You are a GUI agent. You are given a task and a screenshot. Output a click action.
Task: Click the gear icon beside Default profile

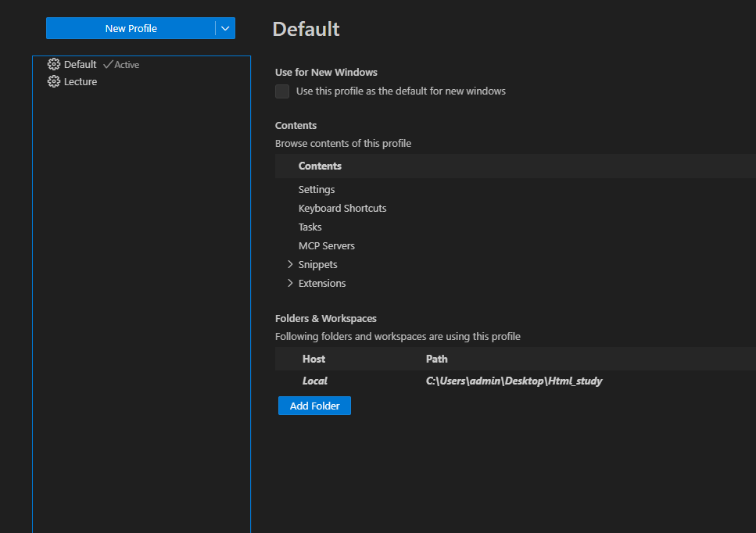click(x=54, y=65)
